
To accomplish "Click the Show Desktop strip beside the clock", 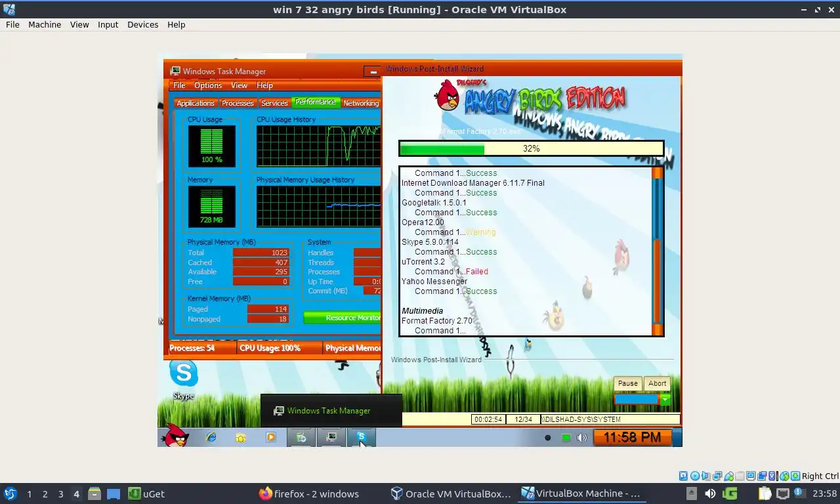I will [x=677, y=437].
